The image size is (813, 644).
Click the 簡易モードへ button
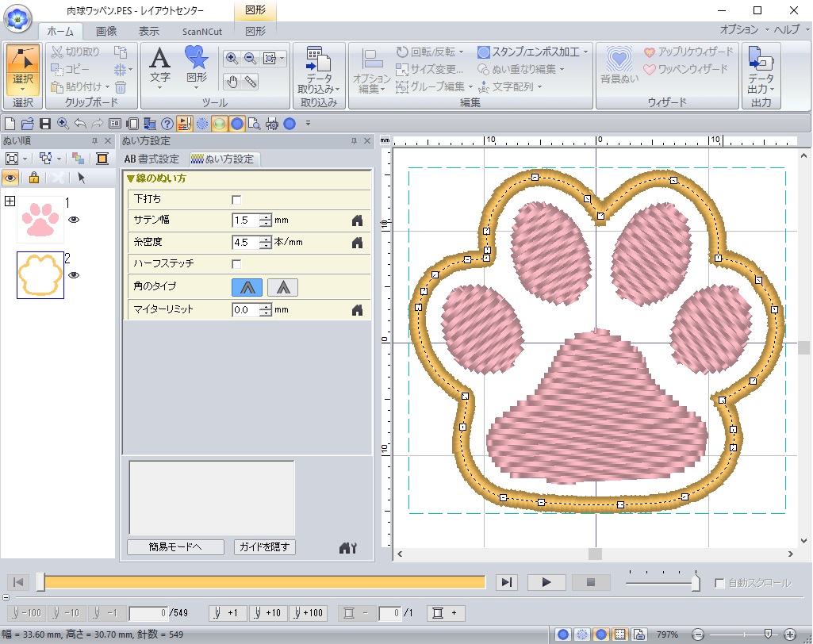click(x=175, y=546)
